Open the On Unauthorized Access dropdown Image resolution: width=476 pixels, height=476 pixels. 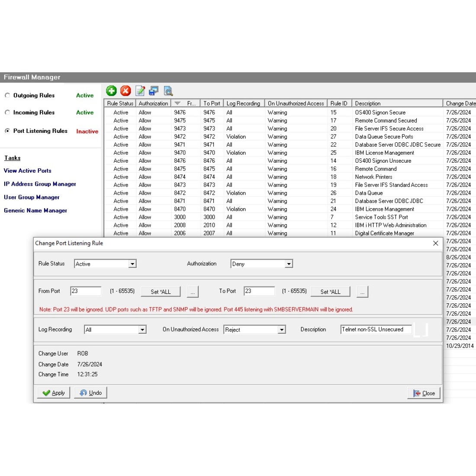(x=282, y=329)
